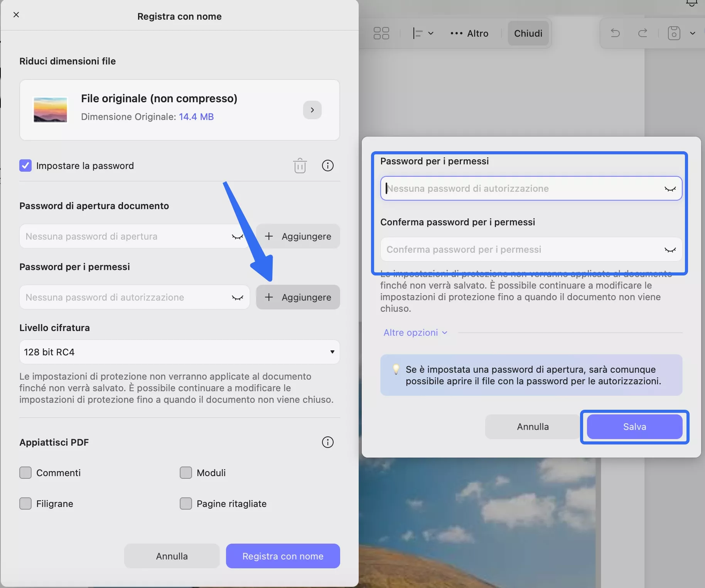Expand the File originale details with the arrow
Screen dimensions: 705x588
pos(312,110)
